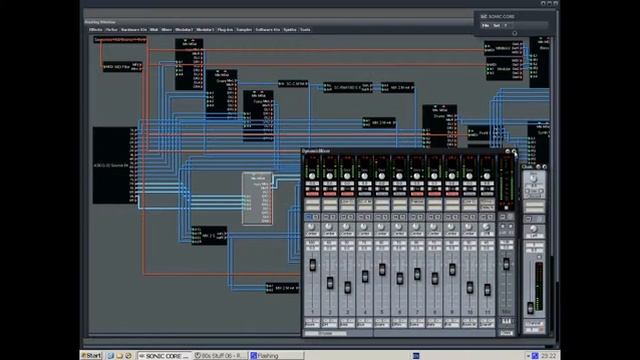Select the highlighted gray mixer module
Viewport: 640px width, 360px height.
(257, 199)
